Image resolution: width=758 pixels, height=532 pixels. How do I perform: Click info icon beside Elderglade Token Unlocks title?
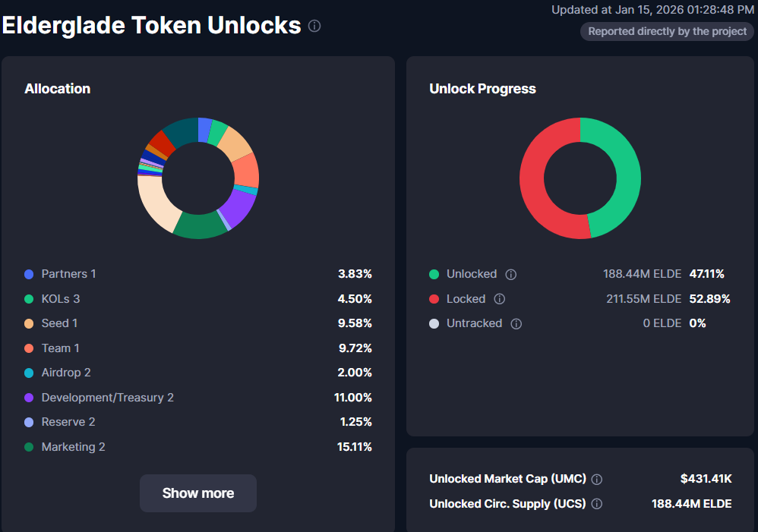(314, 26)
